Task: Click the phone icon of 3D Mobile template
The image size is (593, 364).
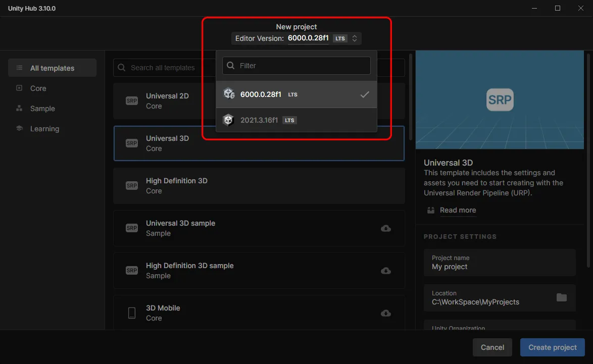Action: tap(132, 313)
